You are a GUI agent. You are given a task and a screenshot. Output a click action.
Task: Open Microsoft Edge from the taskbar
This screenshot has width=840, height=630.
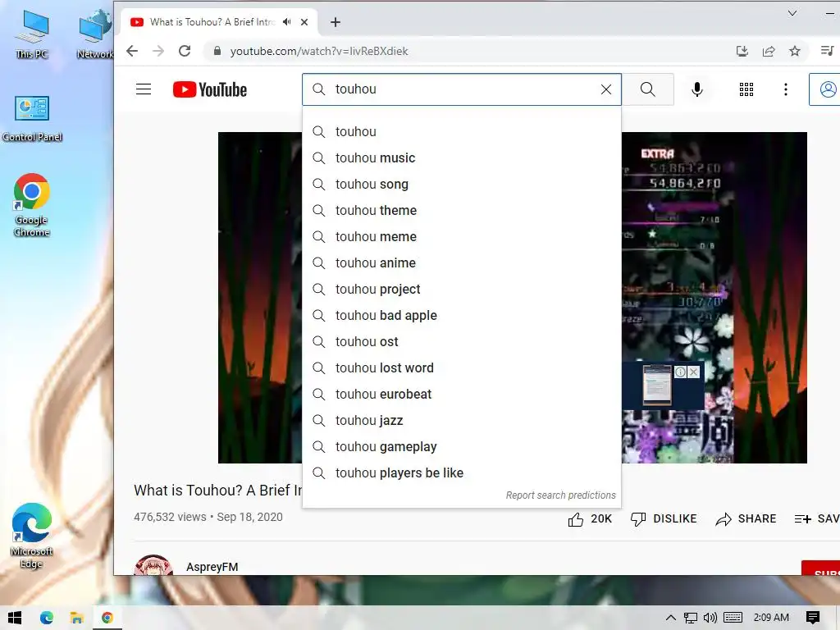[47, 618]
